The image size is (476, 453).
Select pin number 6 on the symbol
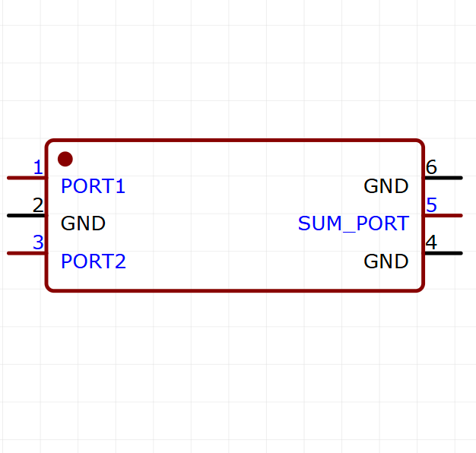coord(431,167)
